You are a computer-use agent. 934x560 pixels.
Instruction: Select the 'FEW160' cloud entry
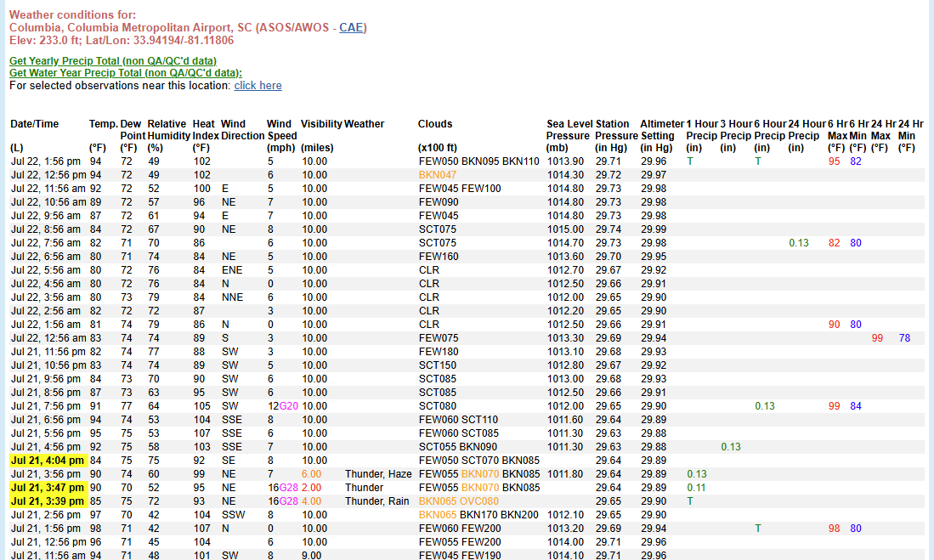439,256
